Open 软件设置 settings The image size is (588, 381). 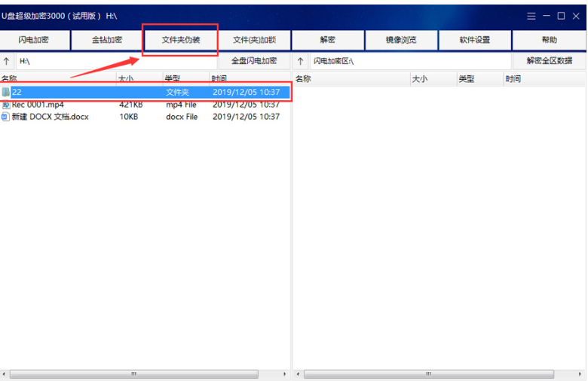474,40
